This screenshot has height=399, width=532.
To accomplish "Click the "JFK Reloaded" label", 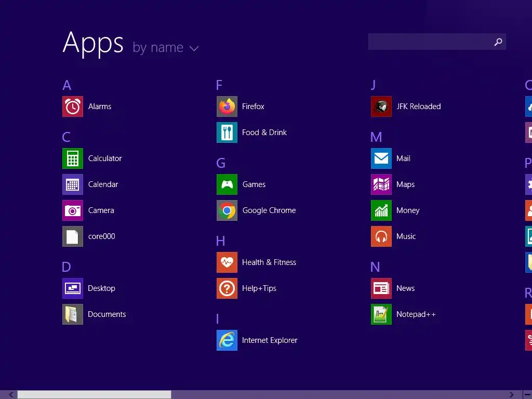I will pyautogui.click(x=419, y=107).
